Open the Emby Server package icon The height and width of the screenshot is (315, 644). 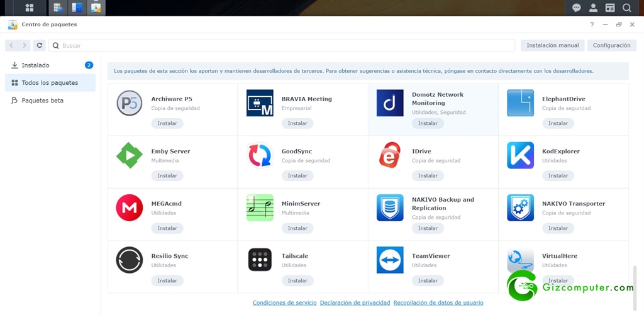click(130, 155)
